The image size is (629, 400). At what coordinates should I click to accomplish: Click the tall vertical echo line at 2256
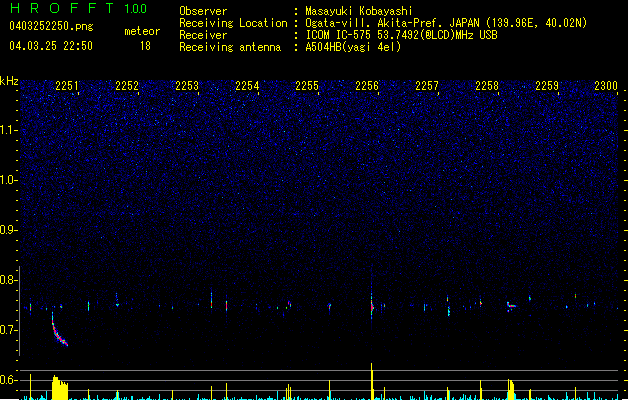click(372, 297)
